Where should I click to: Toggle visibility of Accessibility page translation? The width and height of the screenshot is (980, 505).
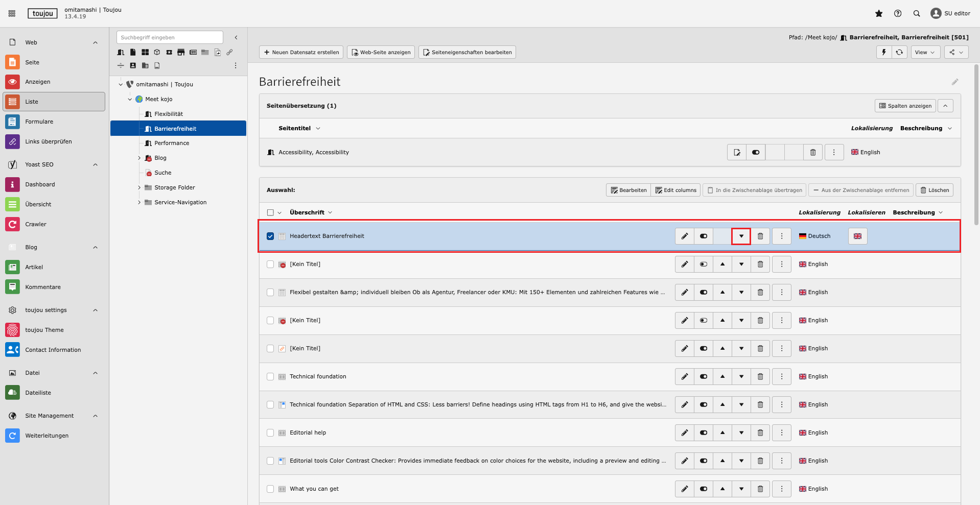pyautogui.click(x=756, y=152)
